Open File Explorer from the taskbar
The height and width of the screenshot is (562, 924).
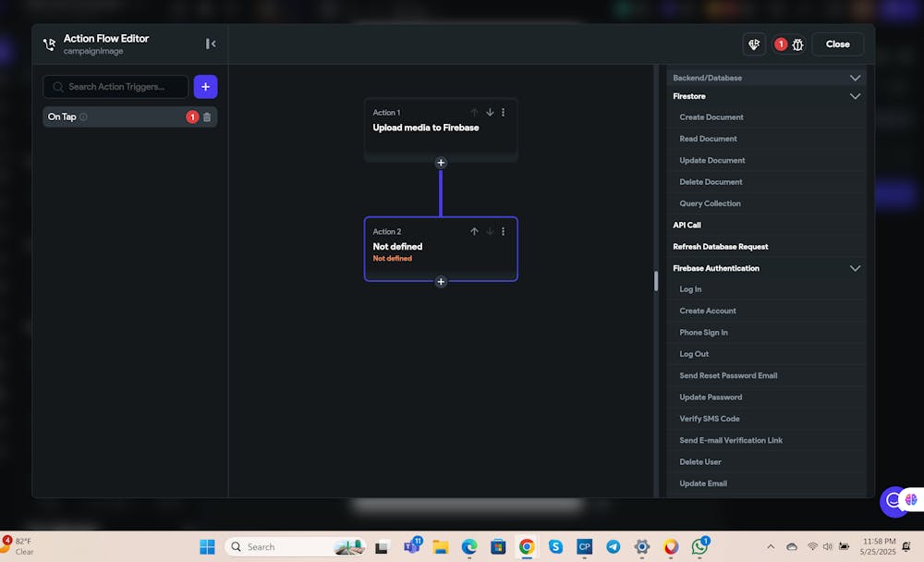tap(440, 546)
